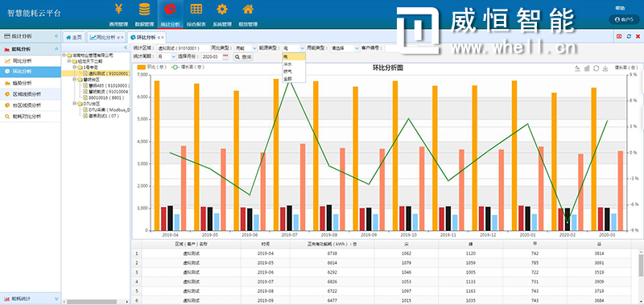
Task: Open the 能源类型 dropdown arrow
Action: coord(302,48)
